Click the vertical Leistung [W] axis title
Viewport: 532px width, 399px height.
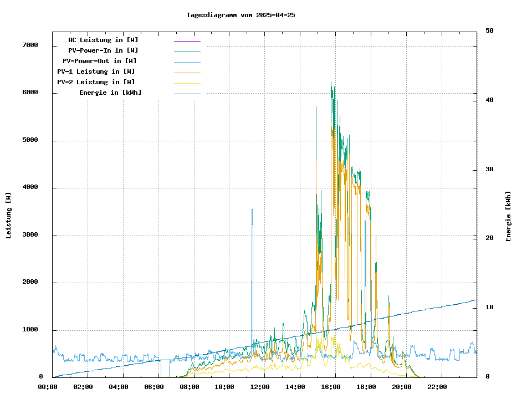click(9, 216)
